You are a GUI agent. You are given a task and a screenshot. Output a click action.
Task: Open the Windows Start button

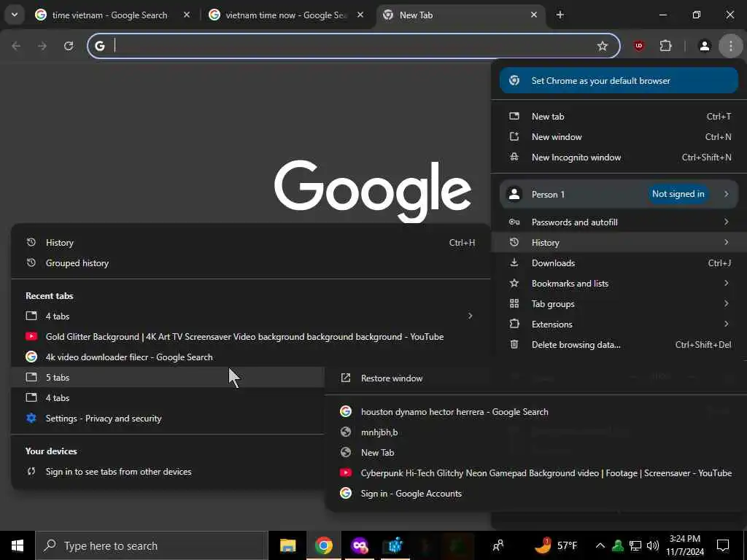pyautogui.click(x=18, y=545)
